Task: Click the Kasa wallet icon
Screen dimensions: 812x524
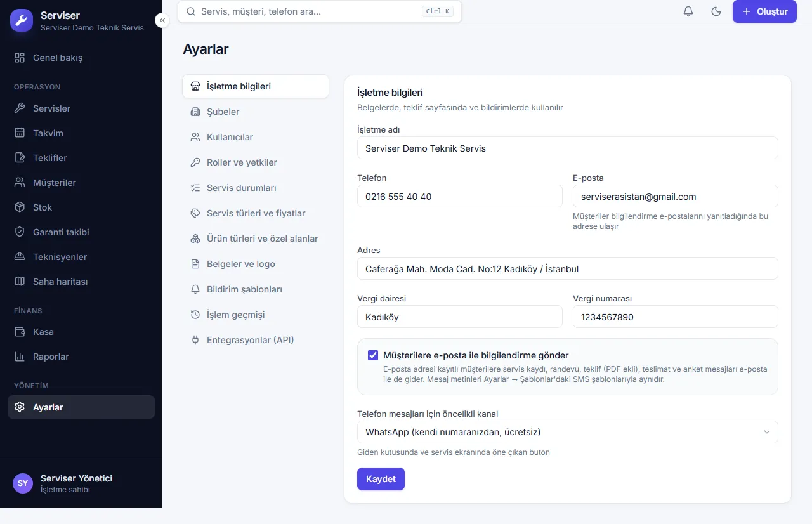Action: pos(20,332)
